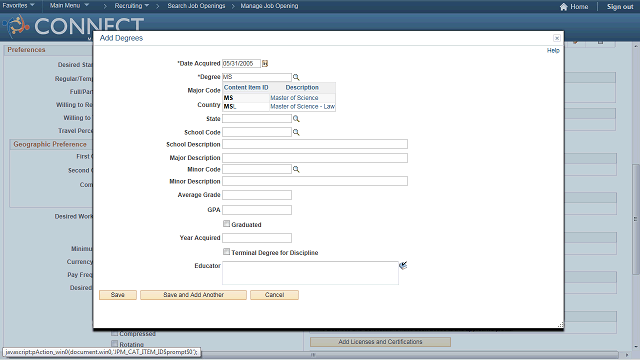This screenshot has width=640, height=360.
Task: Click Save and Add Another button
Action: click(x=193, y=295)
